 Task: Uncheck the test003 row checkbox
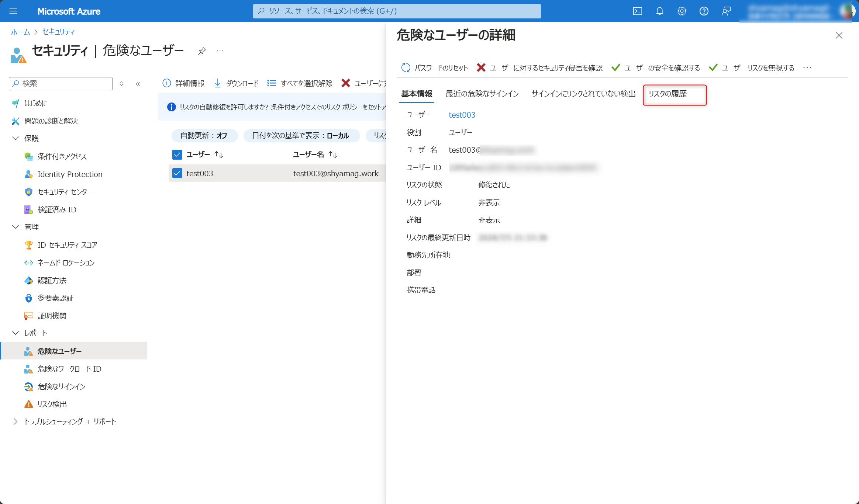tap(177, 173)
